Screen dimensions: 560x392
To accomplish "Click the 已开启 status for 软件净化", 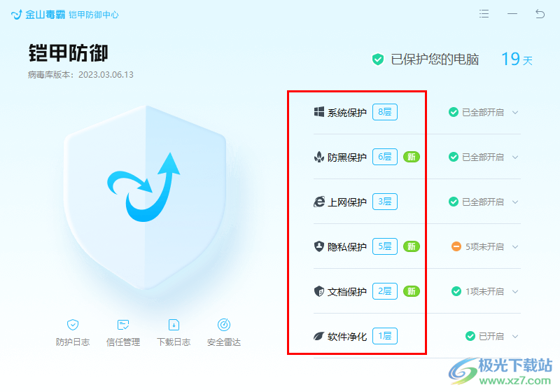I will tap(491, 336).
